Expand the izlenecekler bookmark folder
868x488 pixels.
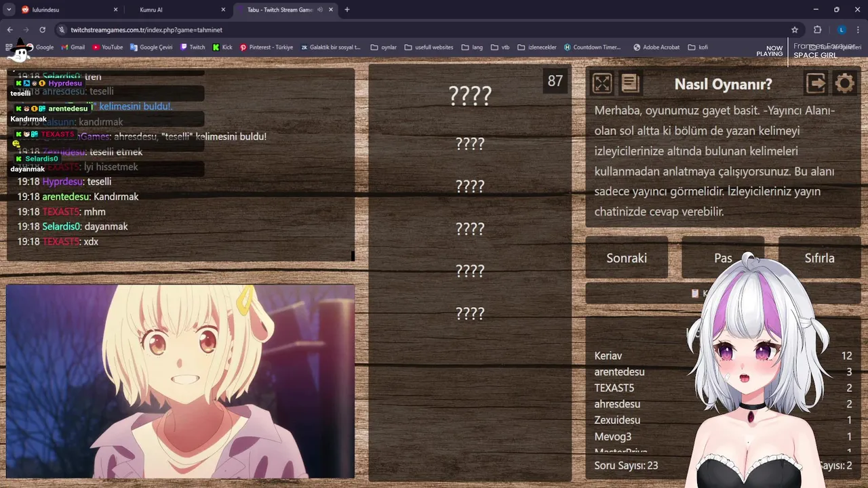tap(536, 47)
